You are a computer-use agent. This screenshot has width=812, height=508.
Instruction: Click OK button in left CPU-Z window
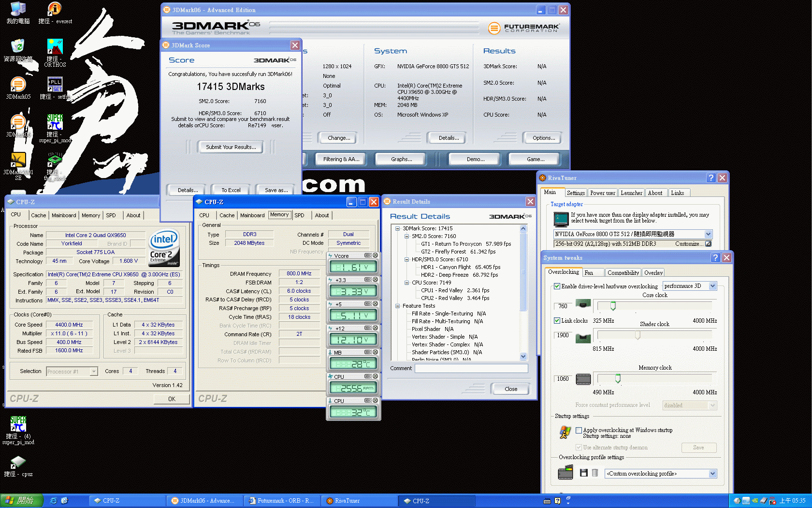click(172, 399)
